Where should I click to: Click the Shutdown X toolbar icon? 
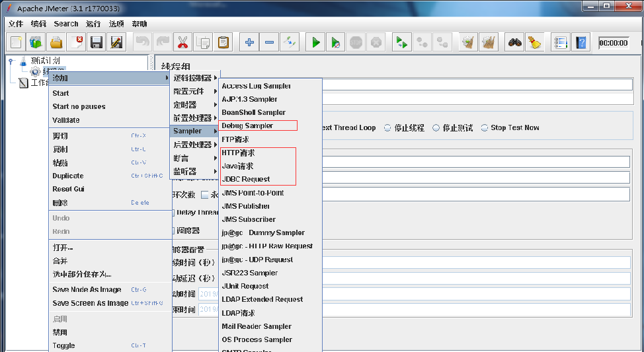click(376, 42)
